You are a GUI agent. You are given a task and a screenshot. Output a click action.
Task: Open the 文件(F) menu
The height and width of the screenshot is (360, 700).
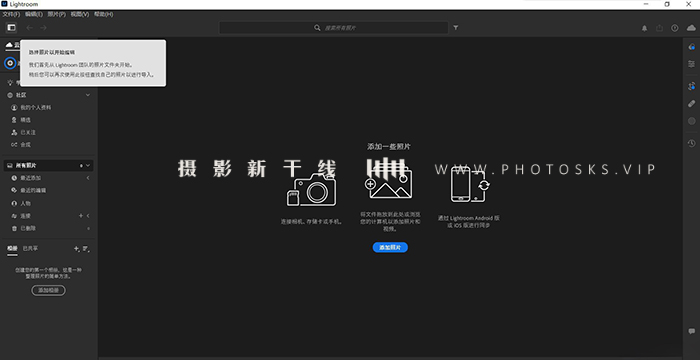pos(11,14)
